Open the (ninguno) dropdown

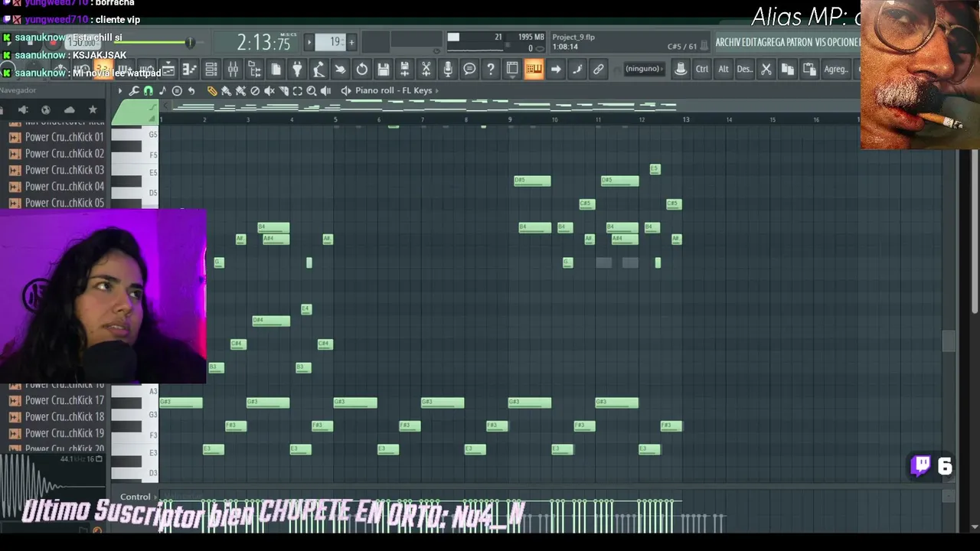click(x=644, y=69)
